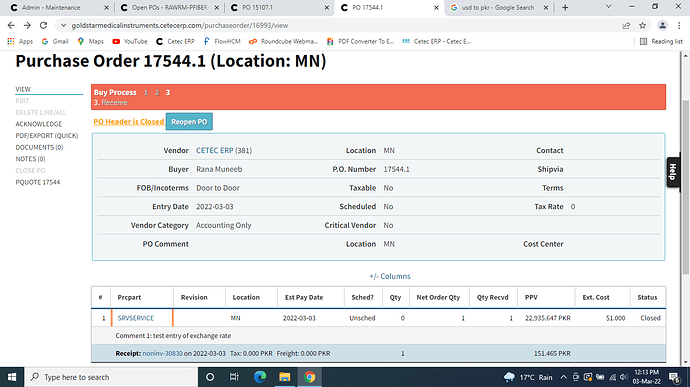690x387 pixels.
Task: Click the Reopen PO button
Action: (x=189, y=122)
